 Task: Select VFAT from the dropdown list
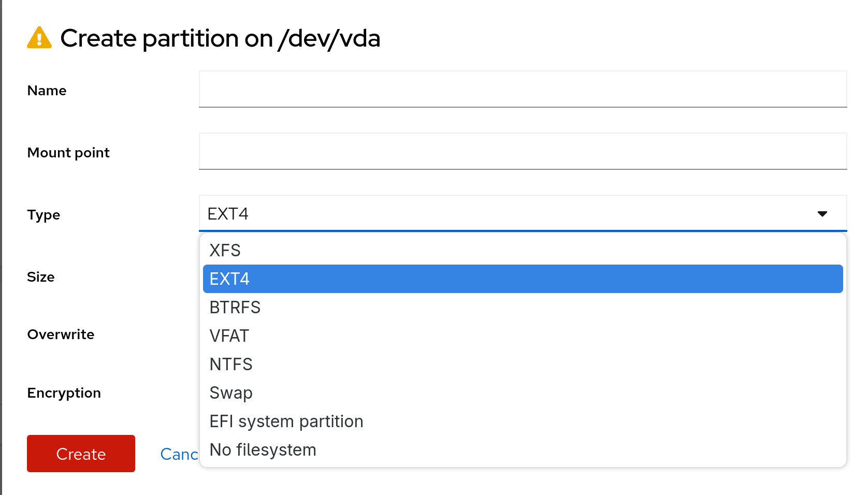229,336
